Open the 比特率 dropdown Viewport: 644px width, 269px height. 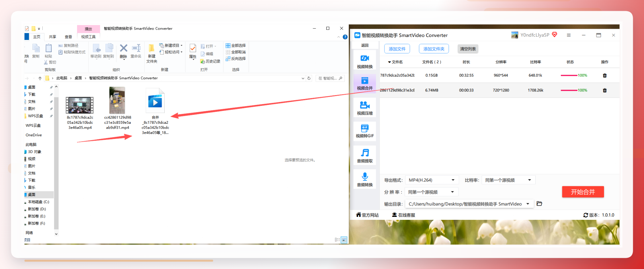pyautogui.click(x=508, y=180)
